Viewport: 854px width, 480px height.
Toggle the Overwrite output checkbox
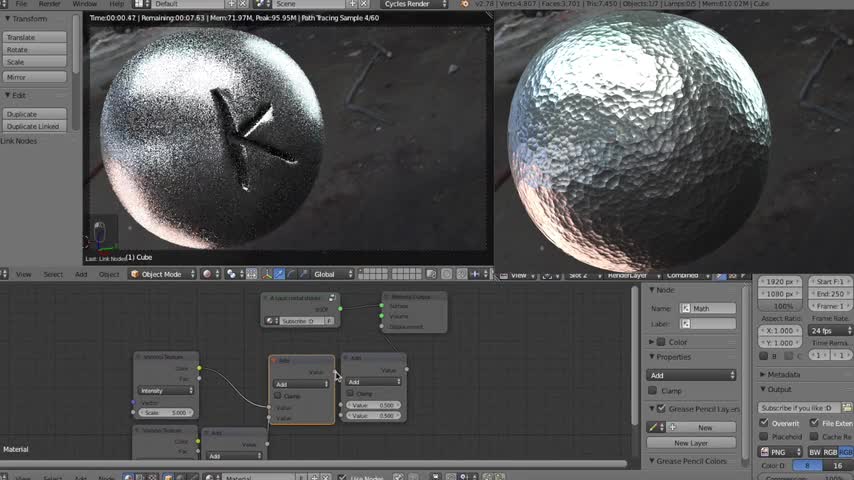pyautogui.click(x=765, y=423)
